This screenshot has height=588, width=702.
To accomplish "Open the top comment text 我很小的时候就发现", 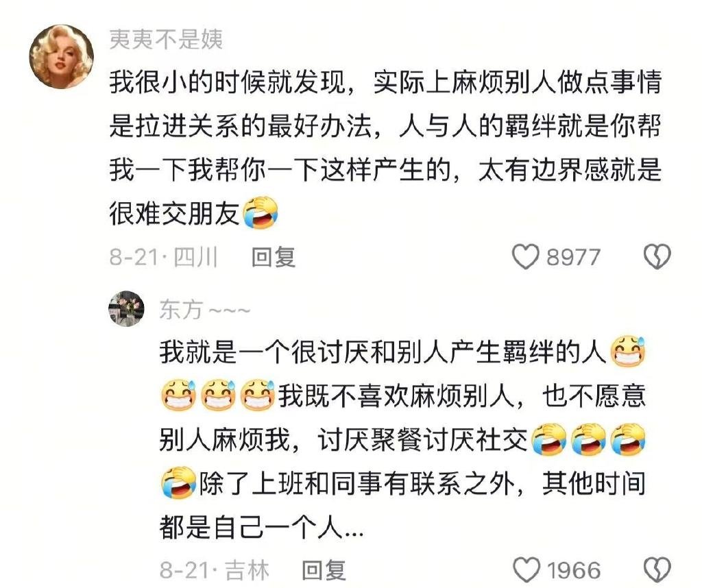I will pos(385,149).
